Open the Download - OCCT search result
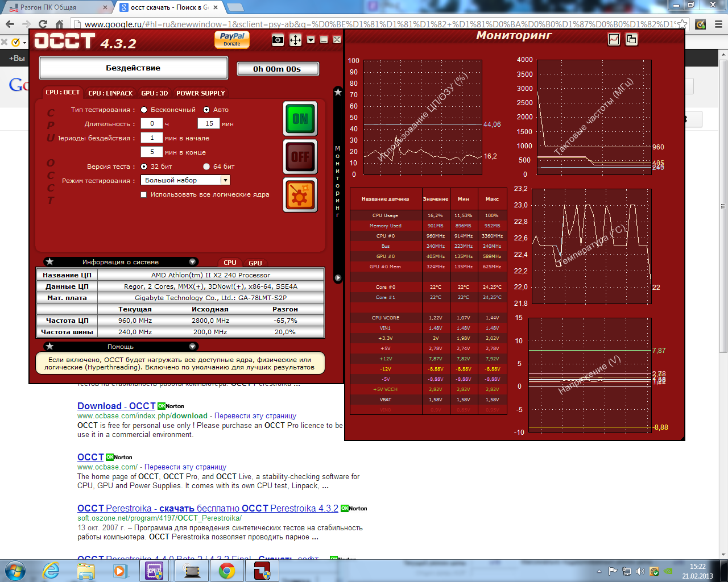This screenshot has width=728, height=582. click(116, 406)
